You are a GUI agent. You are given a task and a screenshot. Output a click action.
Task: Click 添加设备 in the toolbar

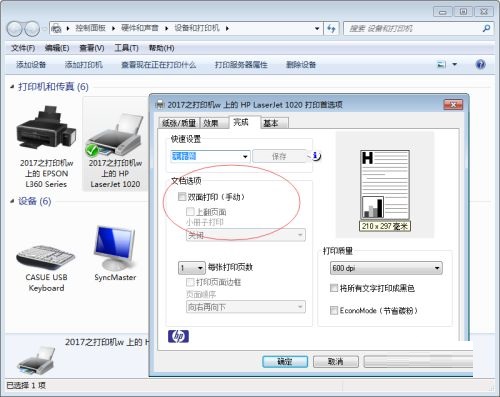pyautogui.click(x=31, y=64)
